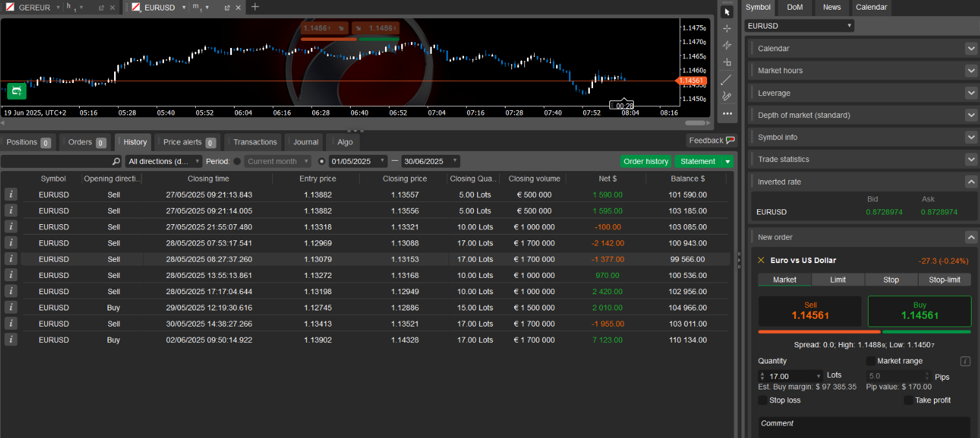
Task: Expand the Market hours section
Action: pyautogui.click(x=970, y=71)
